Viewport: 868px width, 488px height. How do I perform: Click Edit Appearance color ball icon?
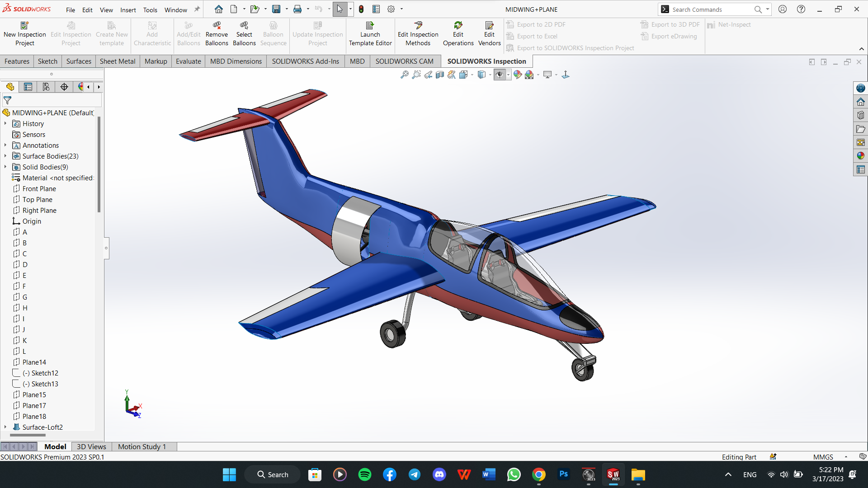pyautogui.click(x=518, y=75)
